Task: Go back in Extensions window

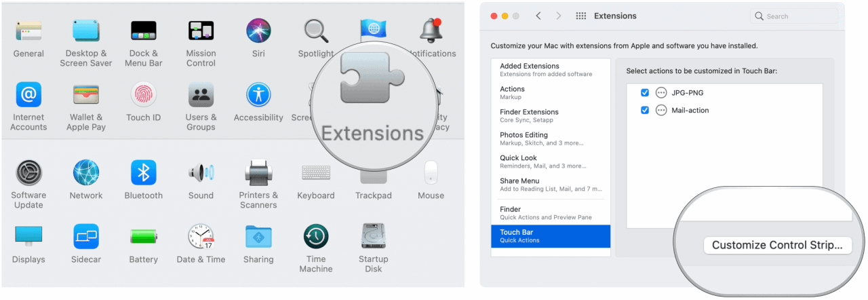Action: 538,16
